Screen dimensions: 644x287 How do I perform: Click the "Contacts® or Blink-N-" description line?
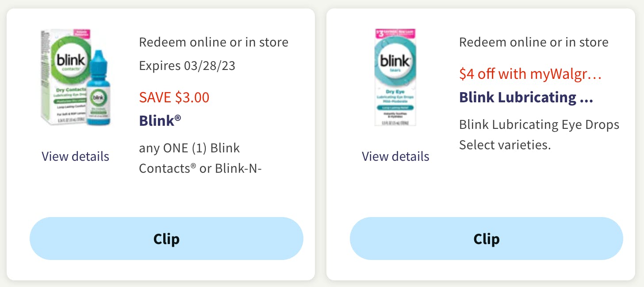200,169
